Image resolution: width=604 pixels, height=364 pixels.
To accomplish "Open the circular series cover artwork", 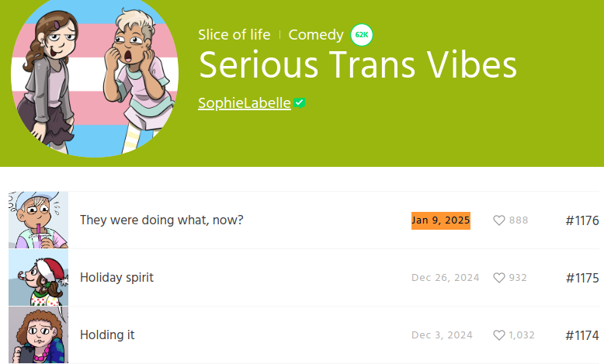I will 95,75.
